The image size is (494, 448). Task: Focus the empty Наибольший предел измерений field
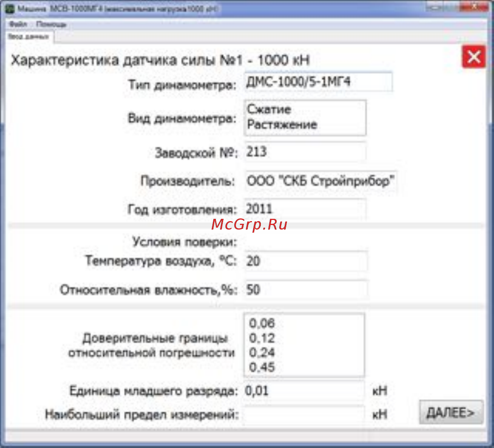point(304,415)
